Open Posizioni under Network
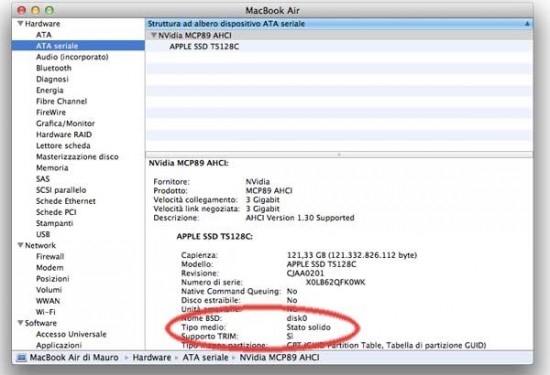This screenshot has width=550, height=375. (x=53, y=279)
